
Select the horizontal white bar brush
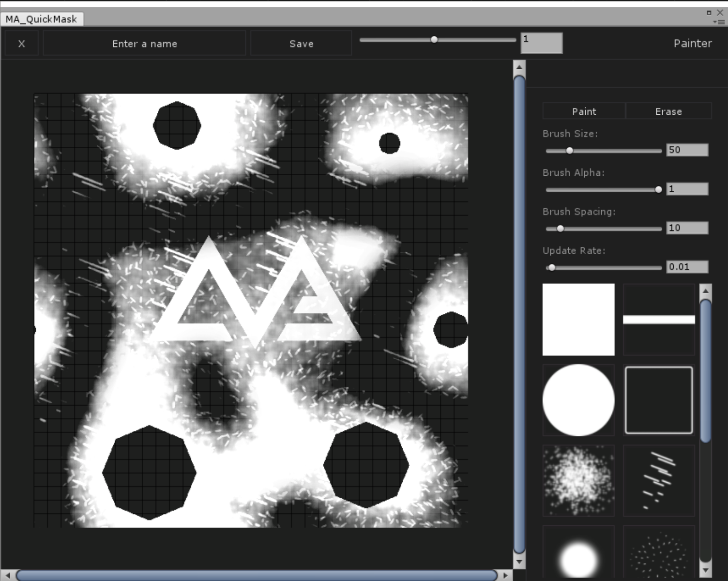659,320
